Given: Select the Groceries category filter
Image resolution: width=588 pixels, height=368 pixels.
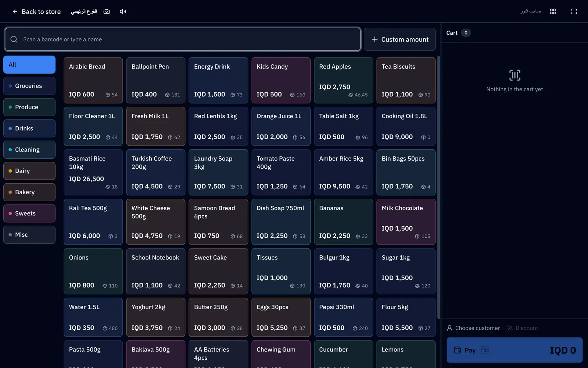Looking at the screenshot, I should [x=29, y=86].
